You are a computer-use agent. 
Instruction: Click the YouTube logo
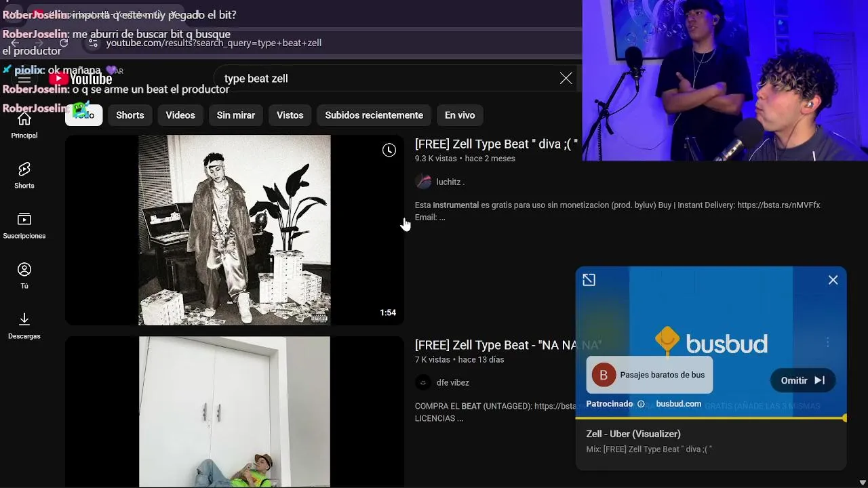coord(81,79)
